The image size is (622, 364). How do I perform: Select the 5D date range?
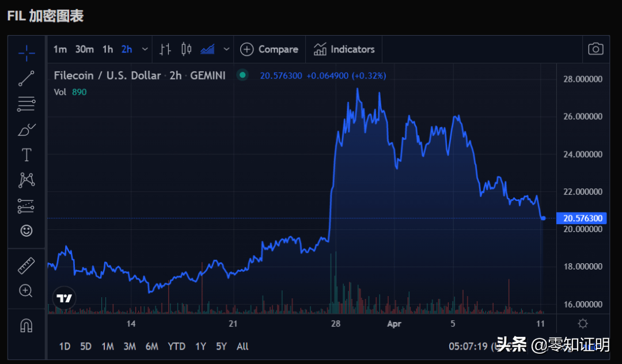pyautogui.click(x=86, y=347)
